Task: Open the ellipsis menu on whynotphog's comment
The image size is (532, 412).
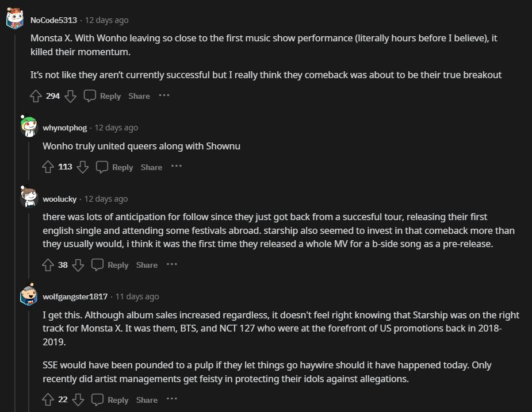Action: coord(177,167)
